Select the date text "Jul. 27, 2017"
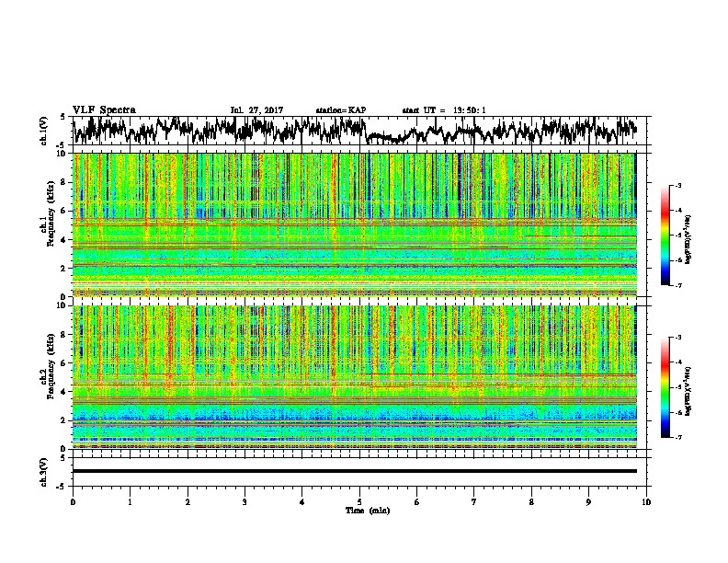Screen dimensions: 728x563 pos(256,110)
